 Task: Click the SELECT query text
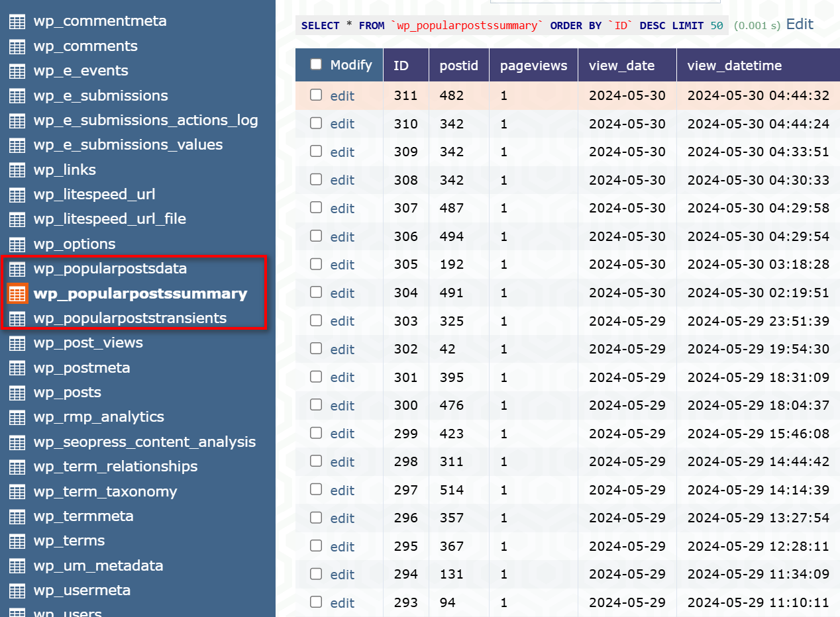(x=512, y=26)
